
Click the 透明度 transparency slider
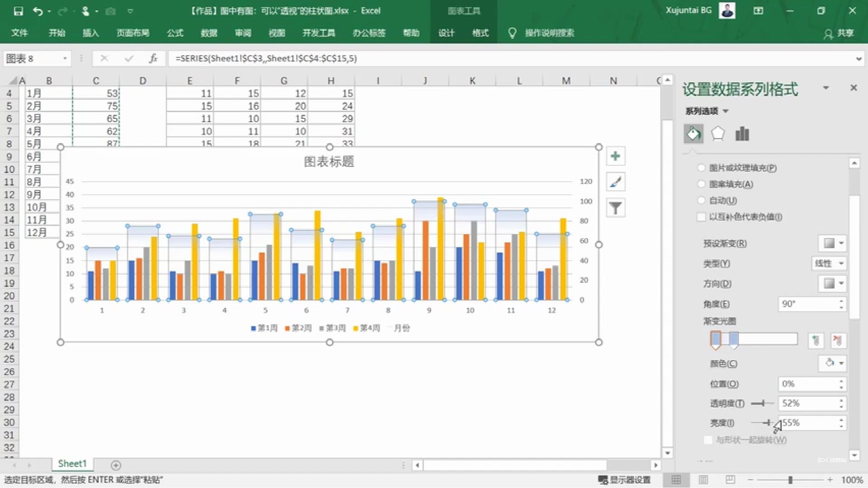(x=762, y=403)
